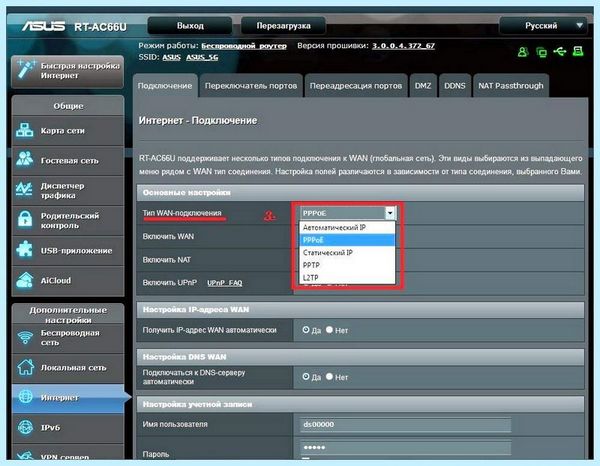Click the Выход logout button
The height and width of the screenshot is (466, 600).
click(190, 26)
